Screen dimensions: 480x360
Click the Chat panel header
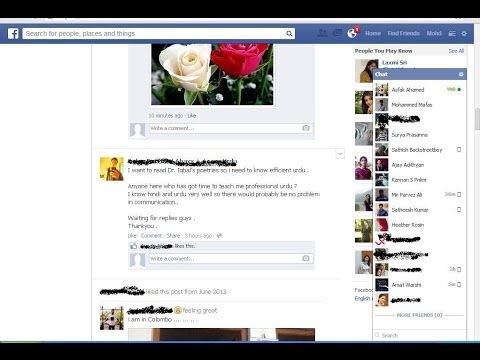click(x=419, y=74)
